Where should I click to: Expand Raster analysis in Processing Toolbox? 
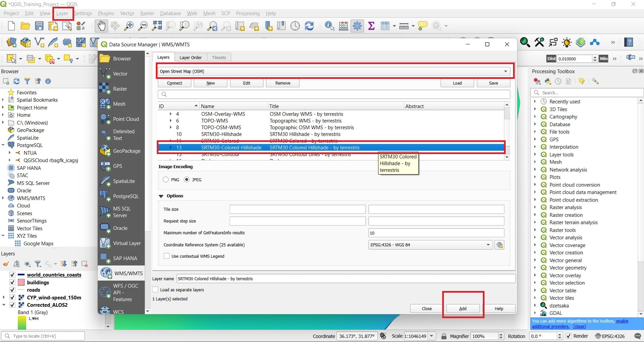click(535, 207)
